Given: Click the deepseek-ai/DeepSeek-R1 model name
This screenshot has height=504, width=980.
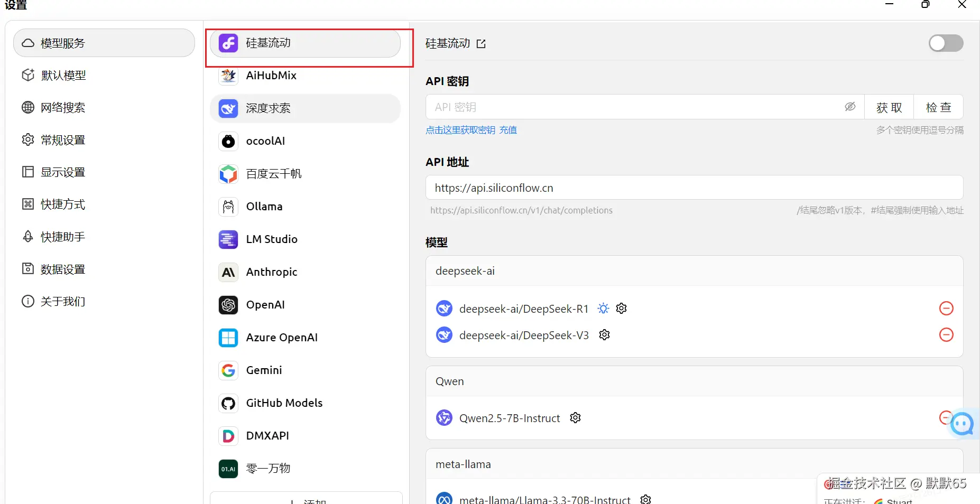Looking at the screenshot, I should point(524,309).
